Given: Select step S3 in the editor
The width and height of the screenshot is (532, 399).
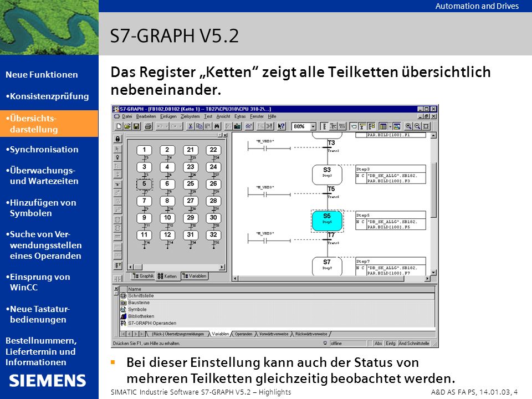Looking at the screenshot, I should tap(327, 175).
